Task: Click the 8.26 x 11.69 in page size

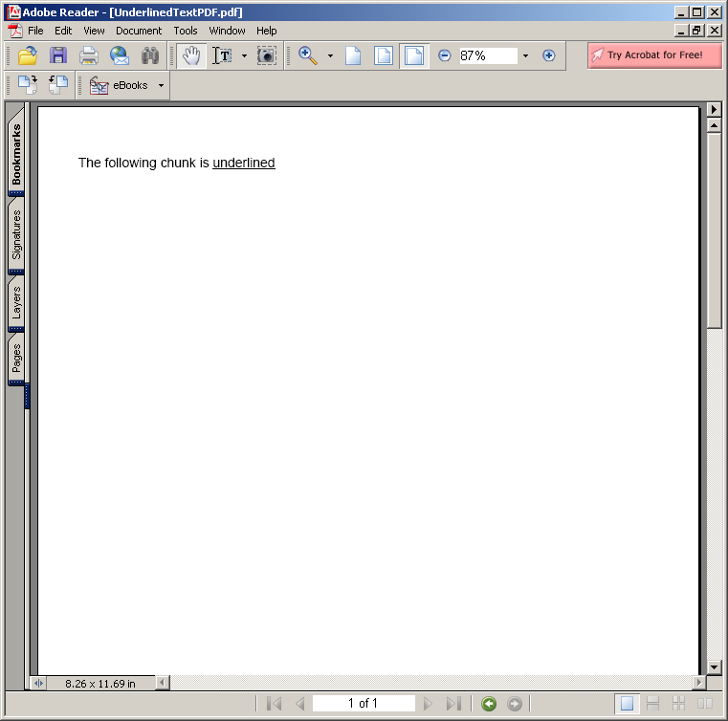Action: pos(100,684)
